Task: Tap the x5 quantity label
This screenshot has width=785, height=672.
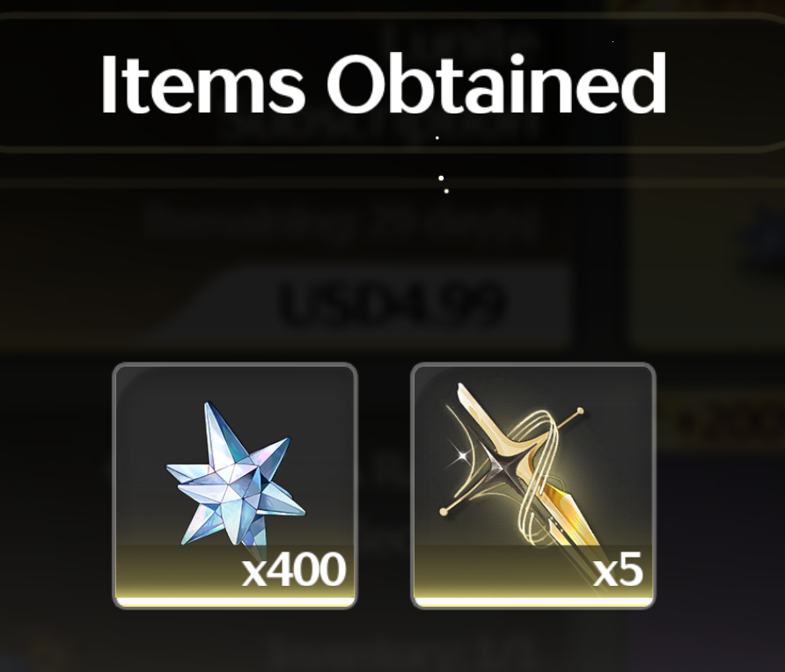Action: pyautogui.click(x=618, y=570)
